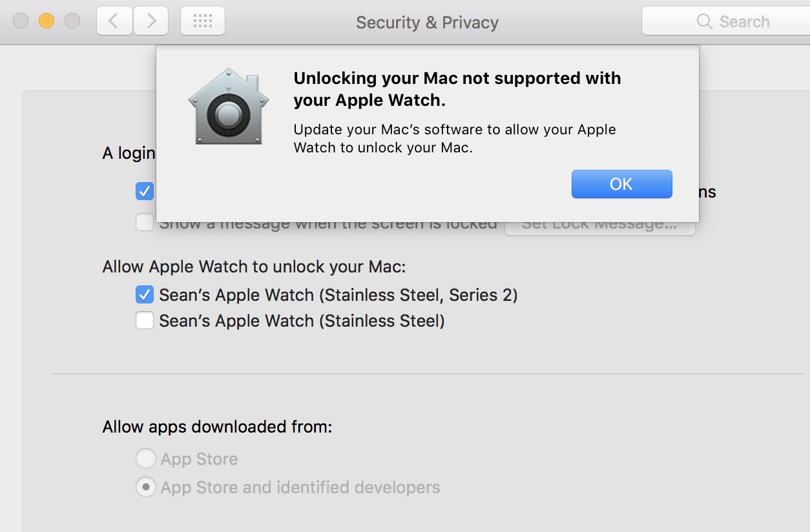Viewport: 810px width, 532px height.
Task: Click the yellow minimize window button
Action: [x=47, y=21]
